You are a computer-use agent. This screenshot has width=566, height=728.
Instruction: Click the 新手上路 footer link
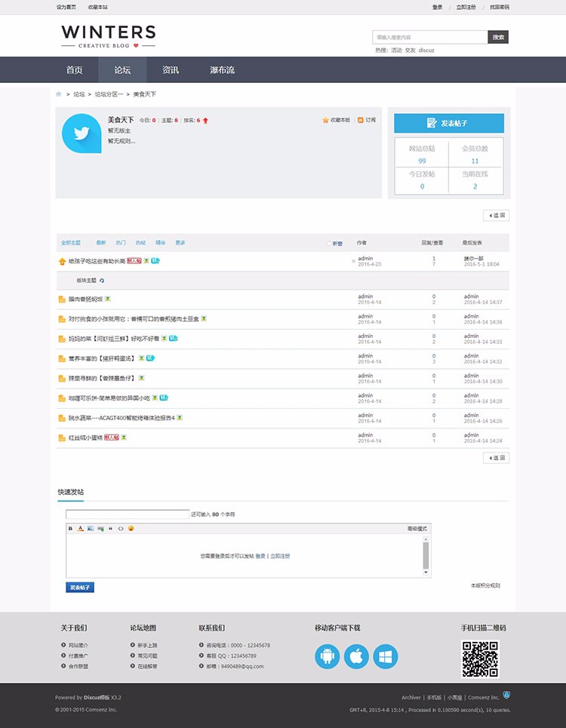click(148, 645)
